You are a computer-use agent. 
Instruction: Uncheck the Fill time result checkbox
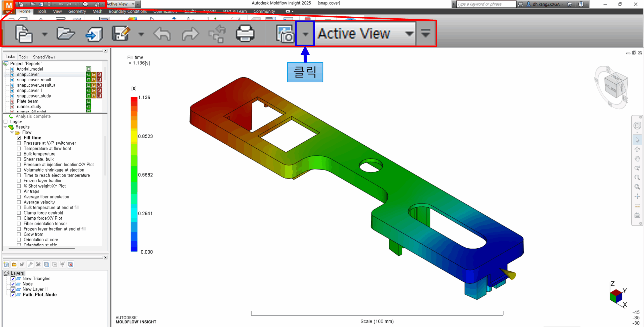coord(19,138)
